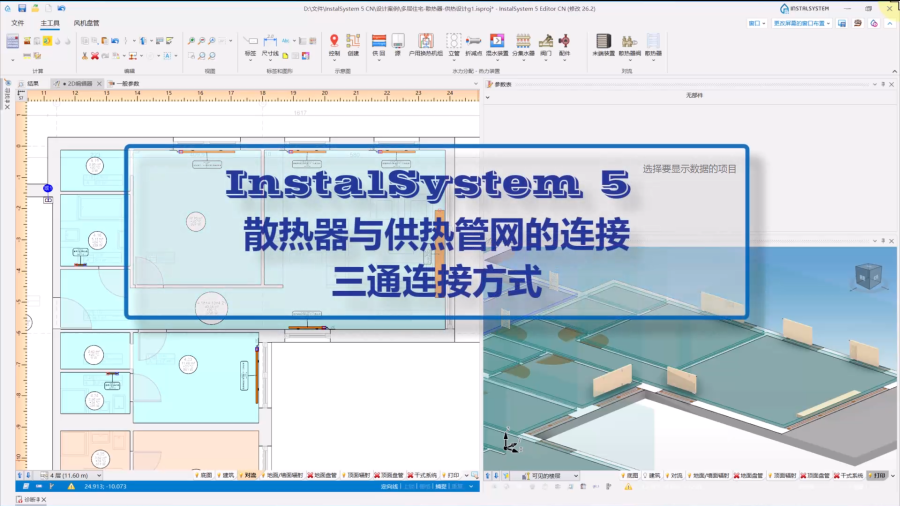Switch to the 主工具 ribbon tab
The width and height of the screenshot is (900, 506).
click(50, 23)
